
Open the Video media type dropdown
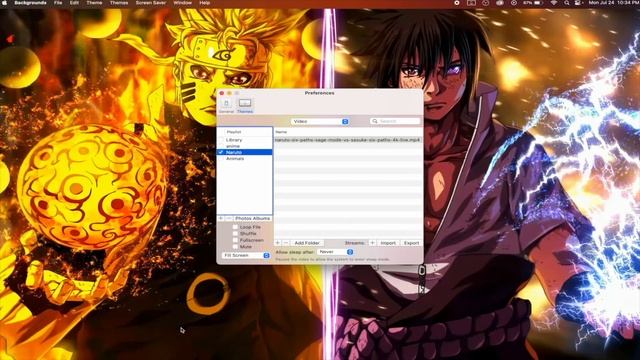click(320, 121)
